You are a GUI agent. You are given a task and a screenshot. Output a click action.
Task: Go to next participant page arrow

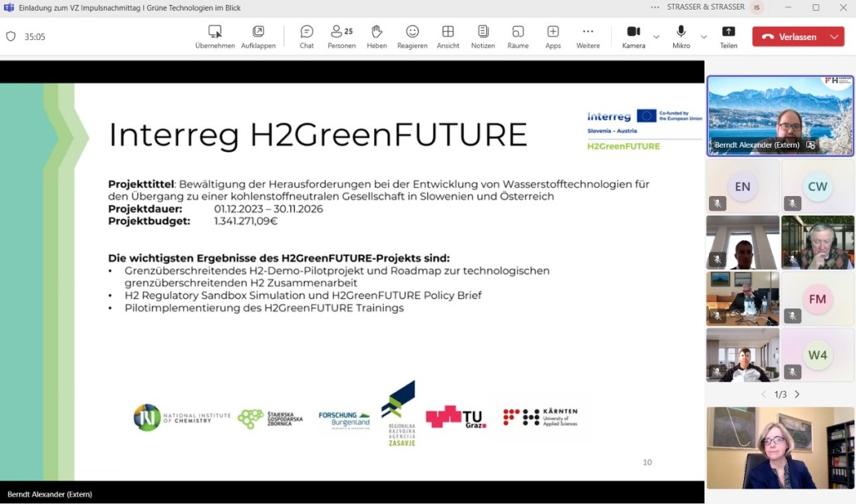click(797, 394)
